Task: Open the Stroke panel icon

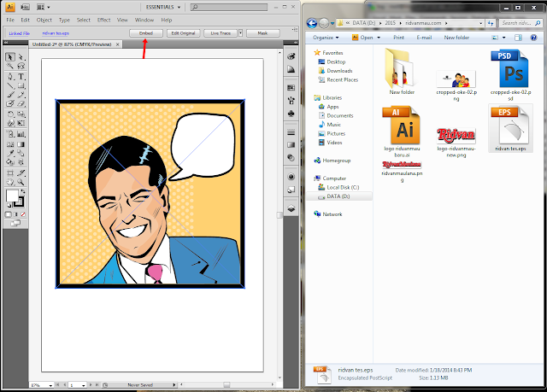Action: click(291, 132)
